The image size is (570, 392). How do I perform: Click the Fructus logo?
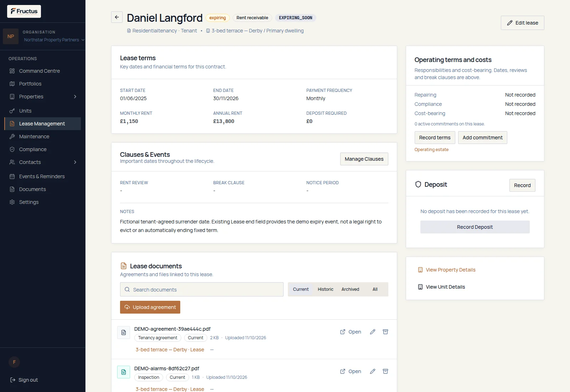pyautogui.click(x=24, y=11)
